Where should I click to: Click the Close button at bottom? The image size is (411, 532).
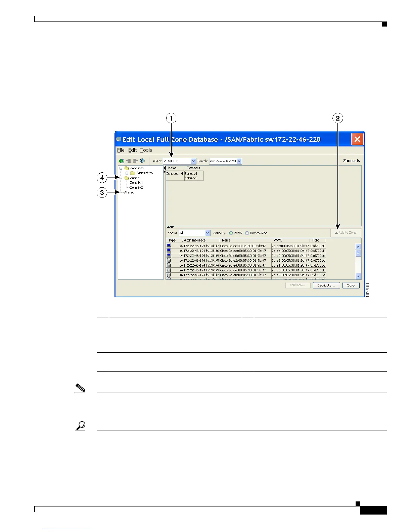click(351, 285)
